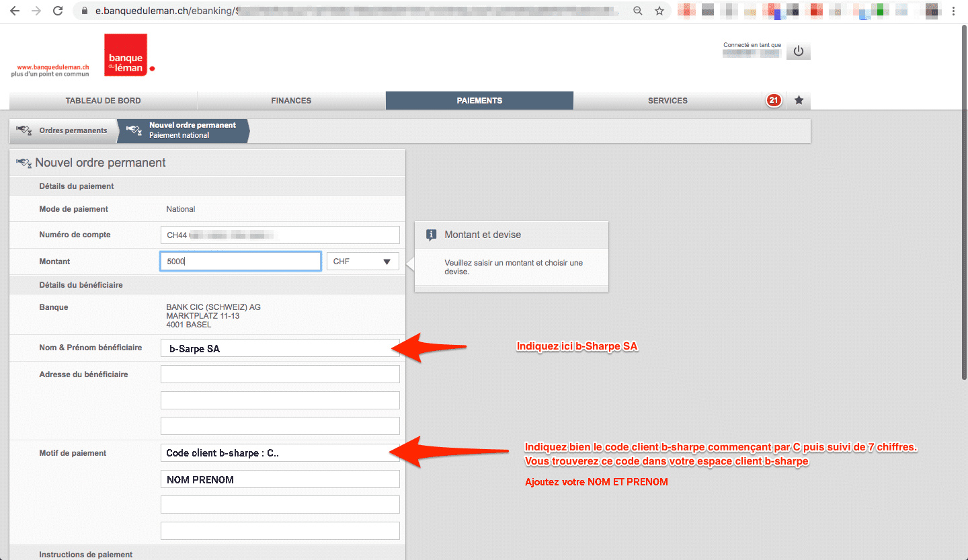Open the CHF currency dropdown
Screen dimensions: 968x560
coord(363,262)
